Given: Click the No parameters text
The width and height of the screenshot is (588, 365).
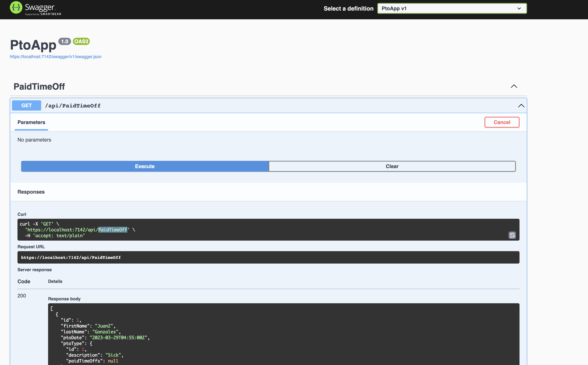Looking at the screenshot, I should 34,140.
